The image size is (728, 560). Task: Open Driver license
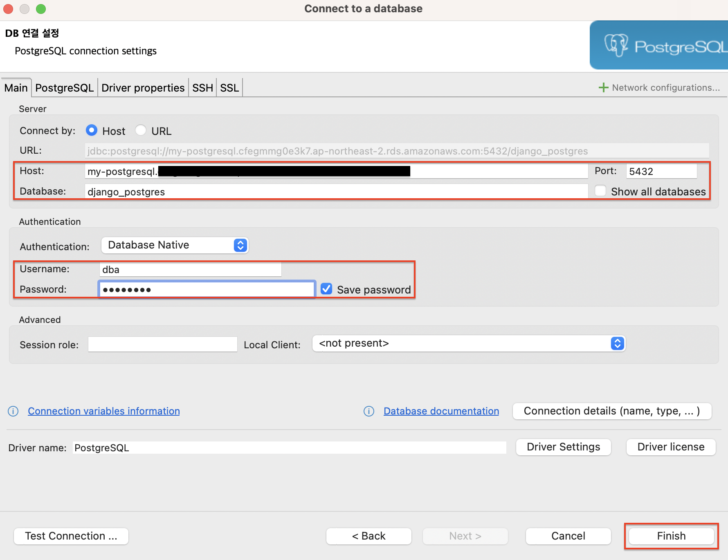click(671, 447)
